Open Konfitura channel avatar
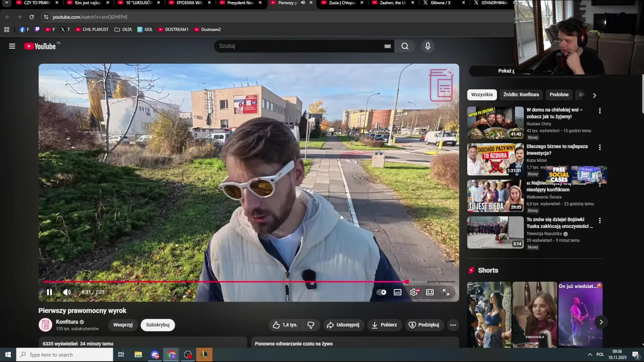Screen dimensions: 644x362 pyautogui.click(x=45, y=325)
